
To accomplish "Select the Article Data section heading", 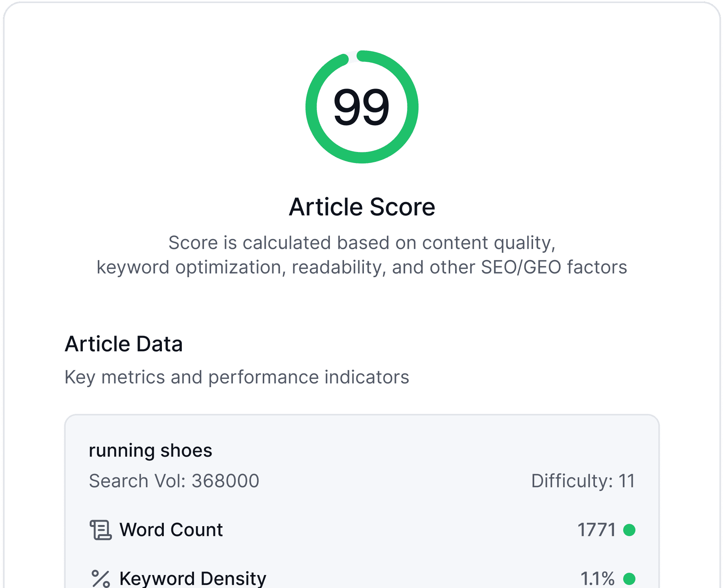I will pos(124,344).
